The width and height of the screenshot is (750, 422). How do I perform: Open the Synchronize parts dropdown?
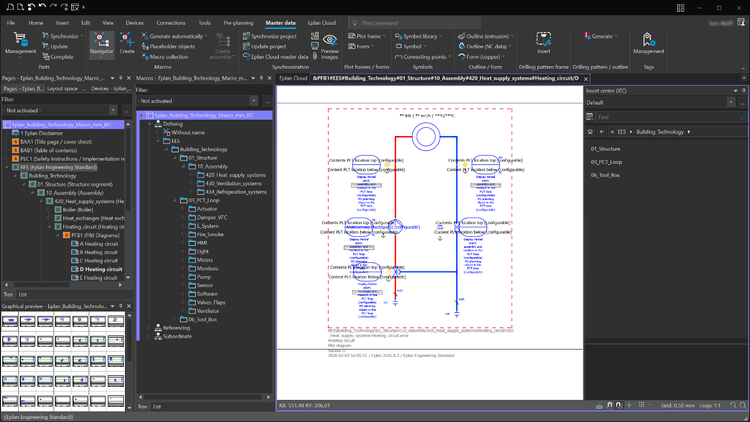(82, 36)
